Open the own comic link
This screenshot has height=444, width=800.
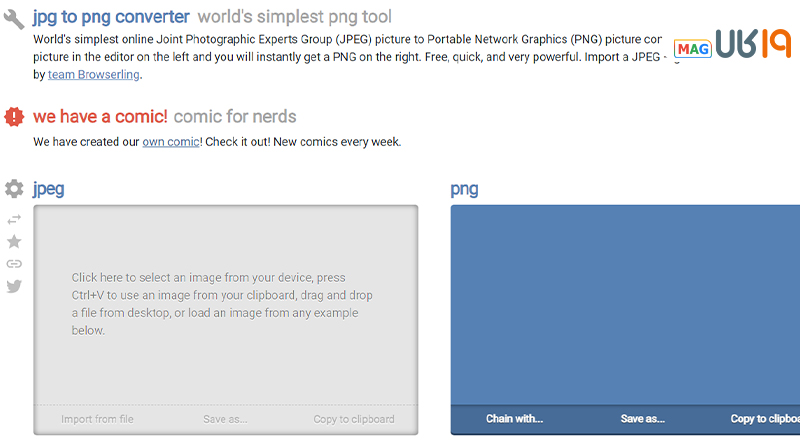click(x=171, y=142)
